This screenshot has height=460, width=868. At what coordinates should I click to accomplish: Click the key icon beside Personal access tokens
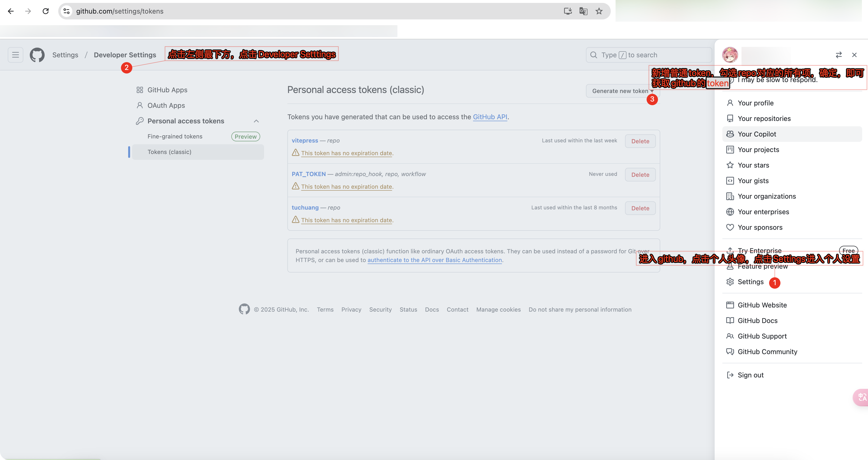(x=140, y=121)
